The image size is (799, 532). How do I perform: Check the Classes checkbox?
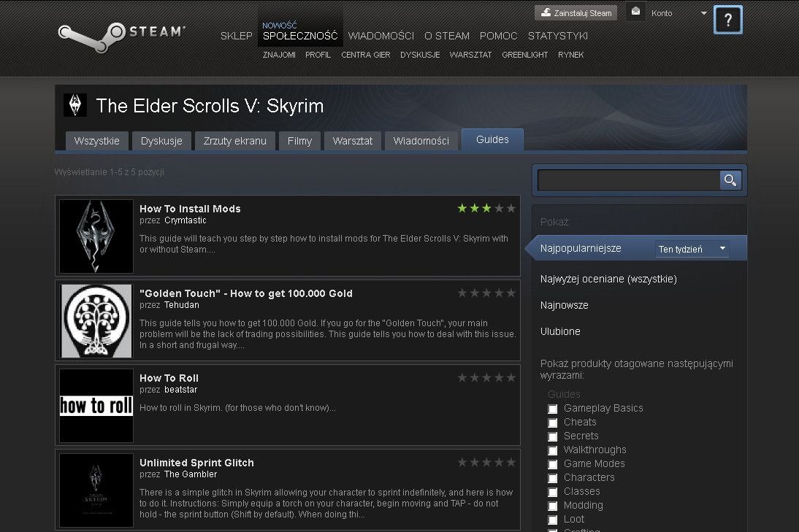(552, 492)
